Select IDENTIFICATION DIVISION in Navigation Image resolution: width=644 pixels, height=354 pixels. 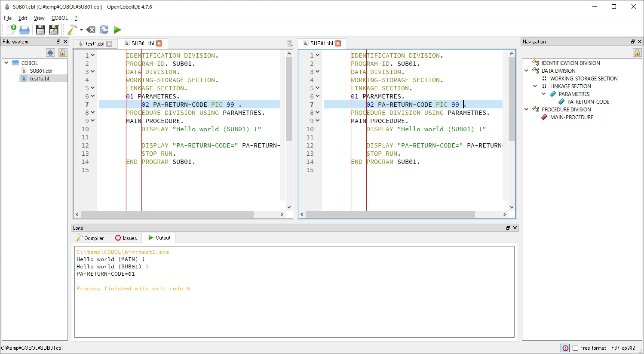point(570,63)
